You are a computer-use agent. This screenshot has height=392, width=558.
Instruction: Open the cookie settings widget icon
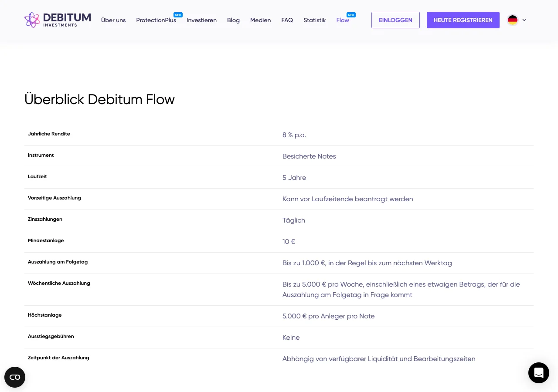(x=15, y=377)
